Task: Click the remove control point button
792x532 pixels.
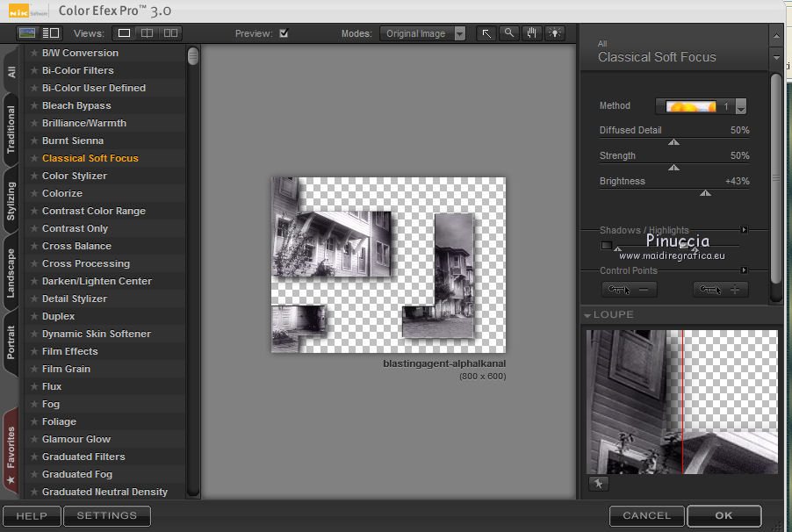Action: click(x=629, y=289)
